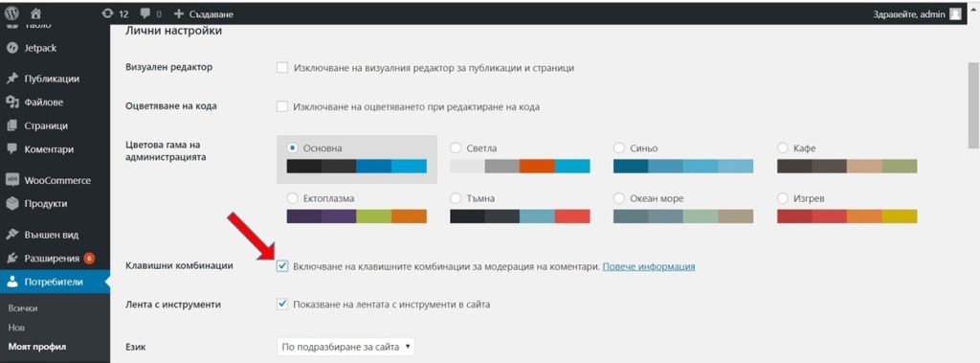The height and width of the screenshot is (363, 980).
Task: Click Здравейте, admin account link
Action: pos(909,13)
